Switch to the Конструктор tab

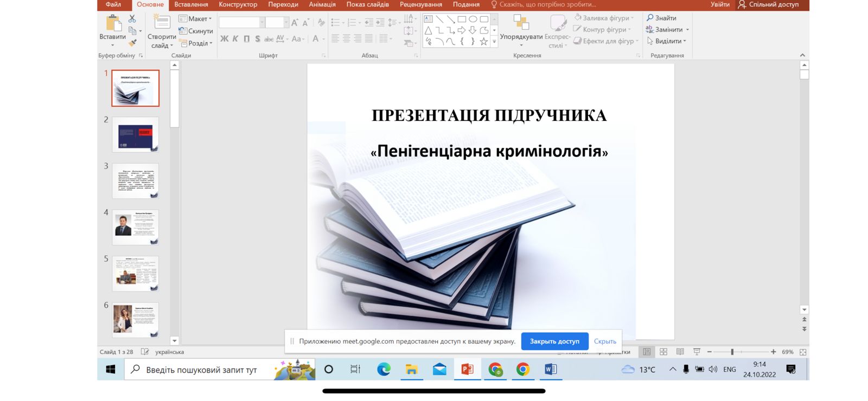(238, 4)
